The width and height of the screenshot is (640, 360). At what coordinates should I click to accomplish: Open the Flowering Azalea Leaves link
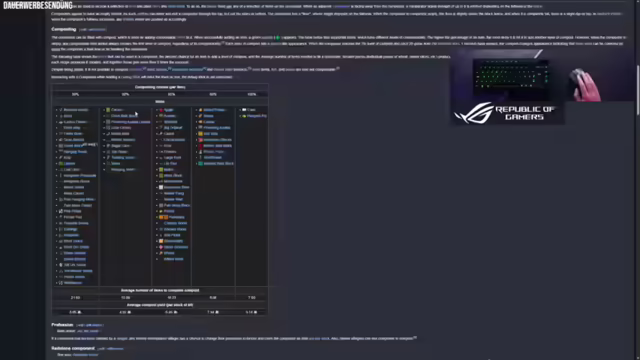pyautogui.click(x=131, y=122)
